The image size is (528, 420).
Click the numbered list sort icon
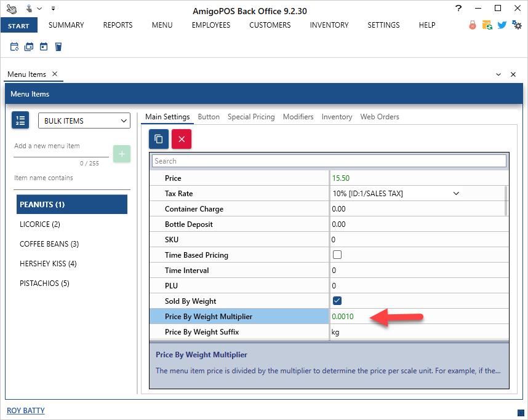20,121
